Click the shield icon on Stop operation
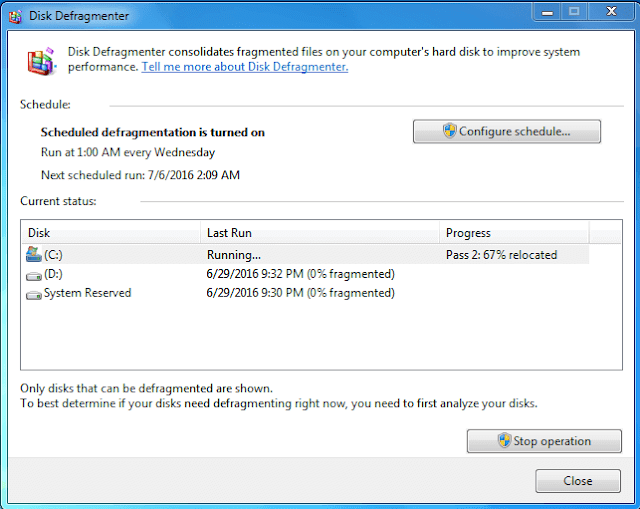The width and height of the screenshot is (640, 509). (x=504, y=441)
